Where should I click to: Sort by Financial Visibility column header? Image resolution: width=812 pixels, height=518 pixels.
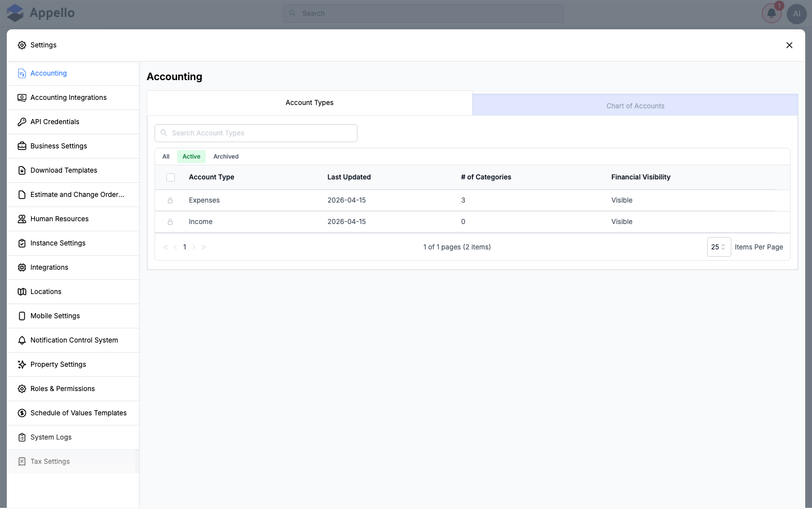(641, 177)
